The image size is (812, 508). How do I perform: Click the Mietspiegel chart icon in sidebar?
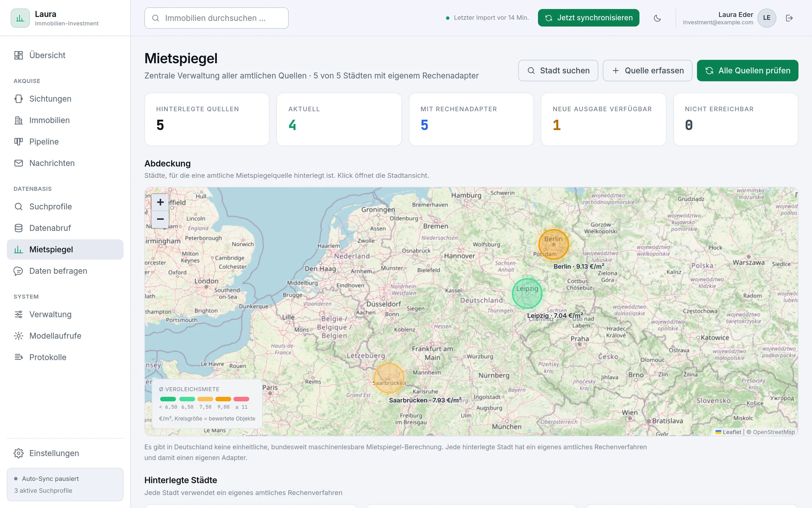coord(19,250)
